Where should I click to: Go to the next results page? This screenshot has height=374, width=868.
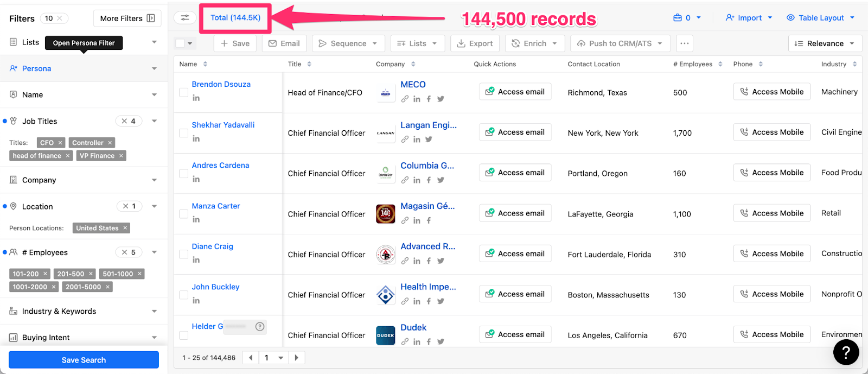296,358
